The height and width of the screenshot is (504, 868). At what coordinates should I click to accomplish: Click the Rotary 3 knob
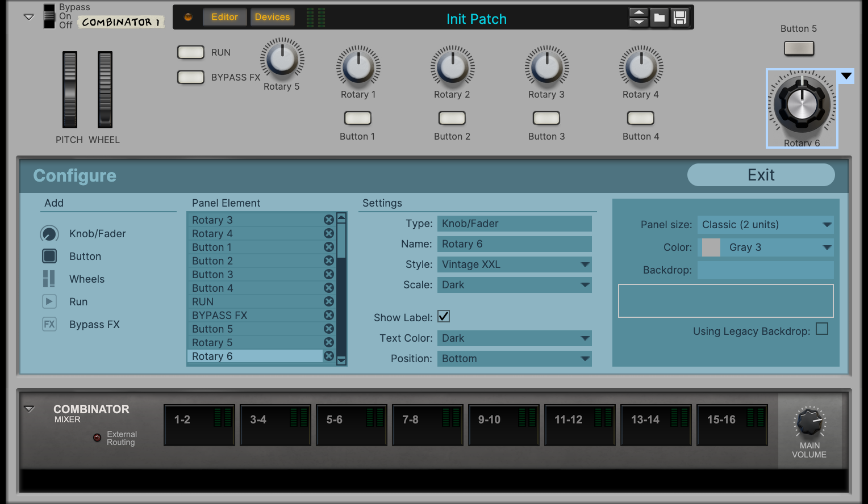[546, 67]
